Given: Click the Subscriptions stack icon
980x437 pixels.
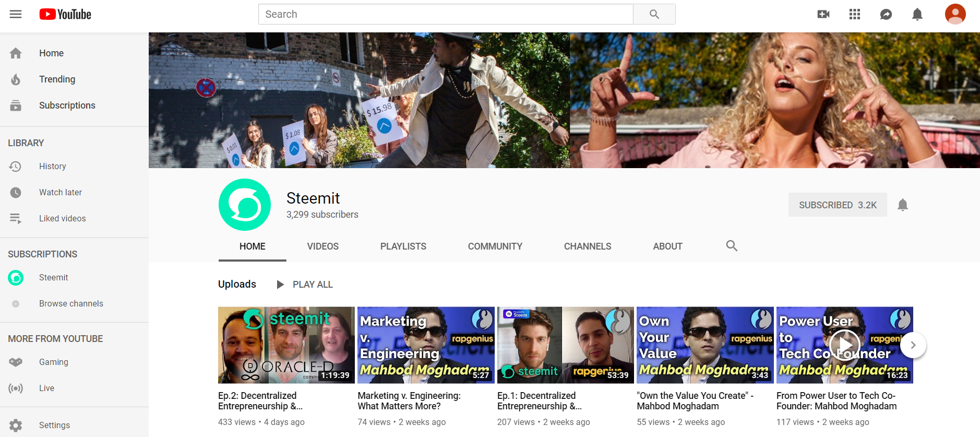Looking at the screenshot, I should (16, 105).
